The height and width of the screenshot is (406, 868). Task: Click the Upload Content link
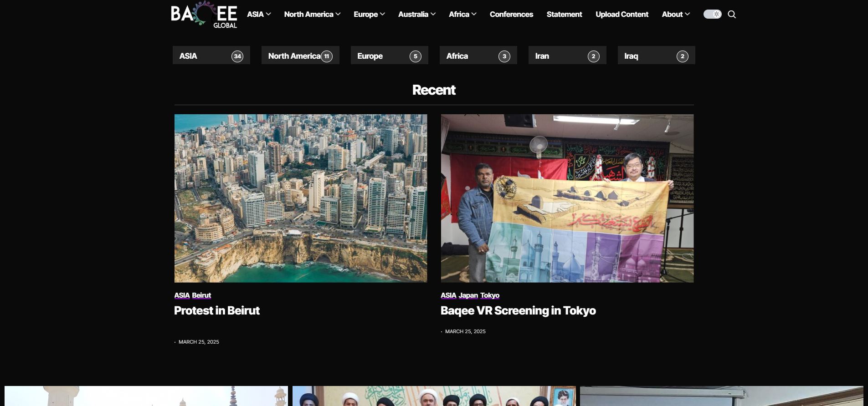[621, 15]
